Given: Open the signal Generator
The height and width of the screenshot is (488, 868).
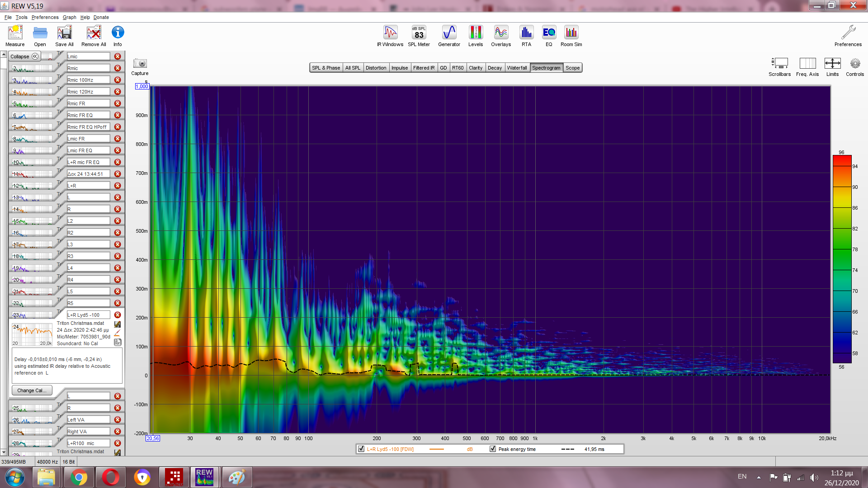Looking at the screenshot, I should (449, 36).
